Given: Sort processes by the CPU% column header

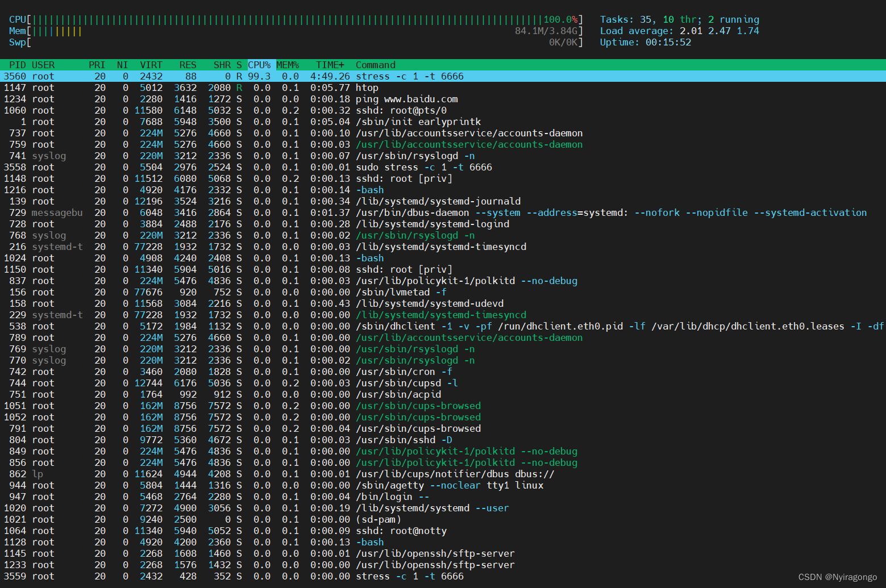Looking at the screenshot, I should coord(259,65).
